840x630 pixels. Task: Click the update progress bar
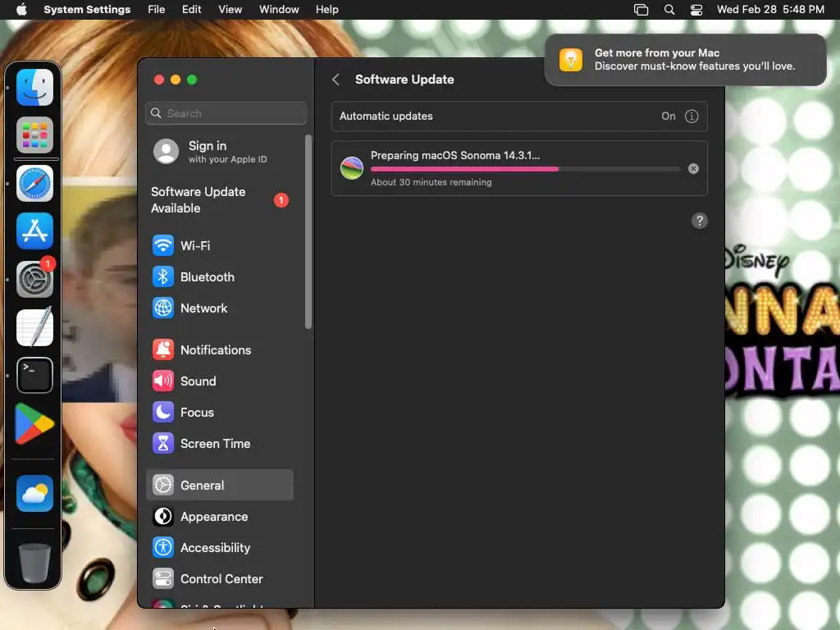[525, 169]
